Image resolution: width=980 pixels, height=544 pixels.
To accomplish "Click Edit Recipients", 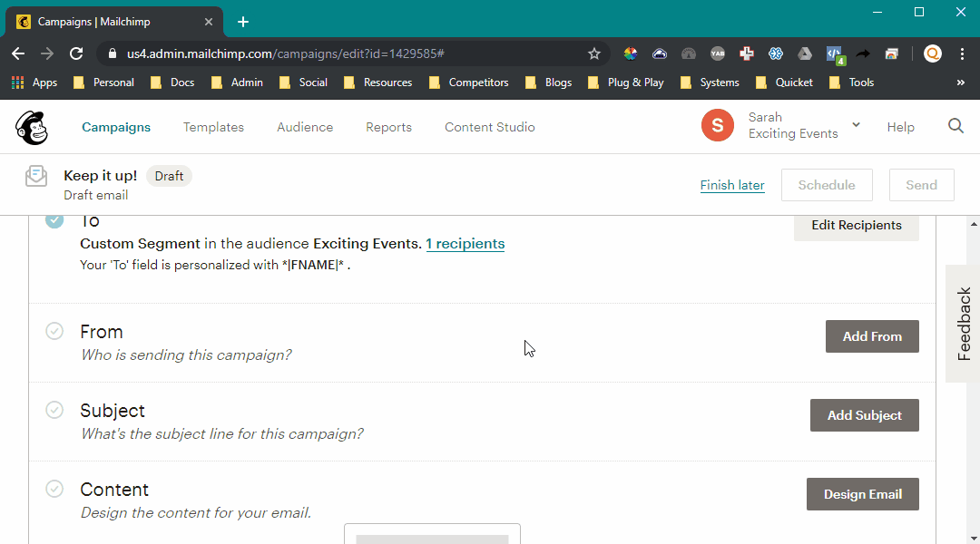I will coord(857,227).
